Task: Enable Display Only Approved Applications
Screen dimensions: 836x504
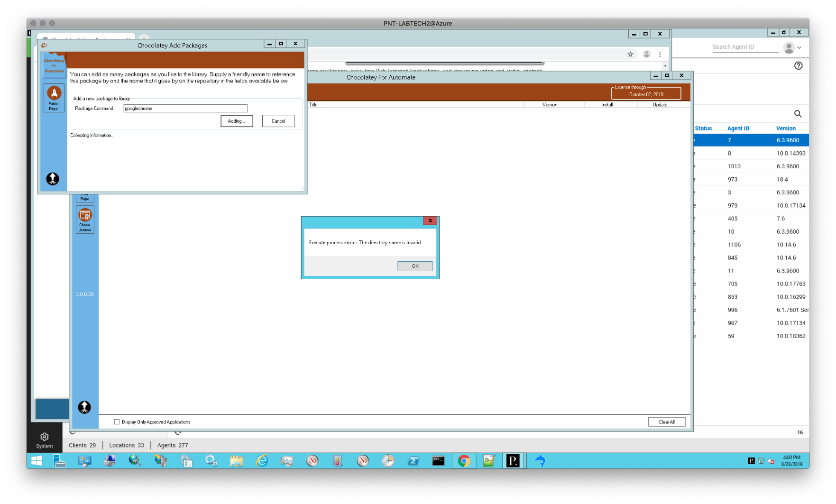Action: (x=117, y=422)
